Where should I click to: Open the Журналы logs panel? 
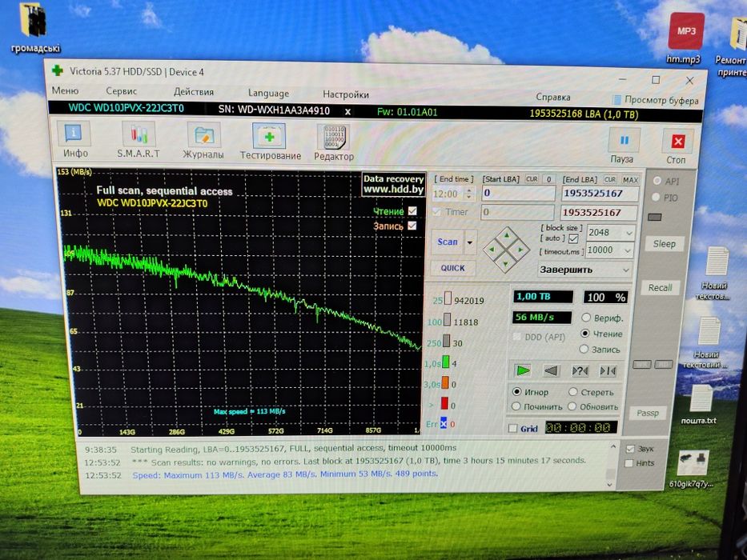(x=203, y=141)
